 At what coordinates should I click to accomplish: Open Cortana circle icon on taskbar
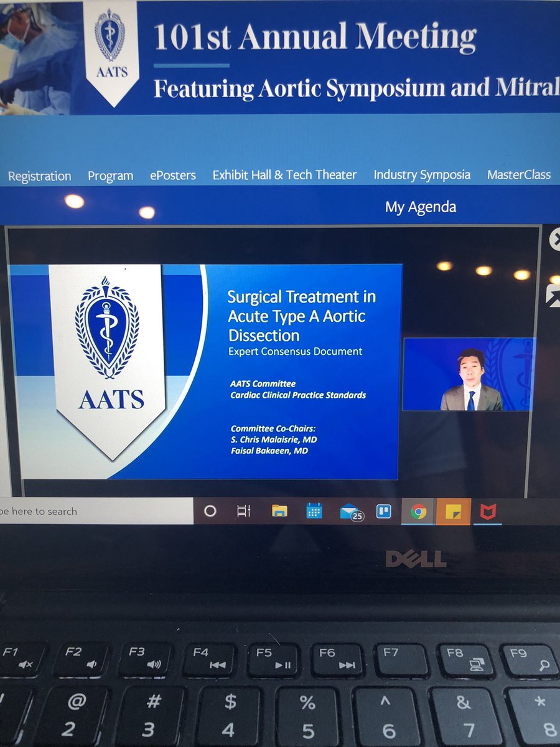coord(210,511)
